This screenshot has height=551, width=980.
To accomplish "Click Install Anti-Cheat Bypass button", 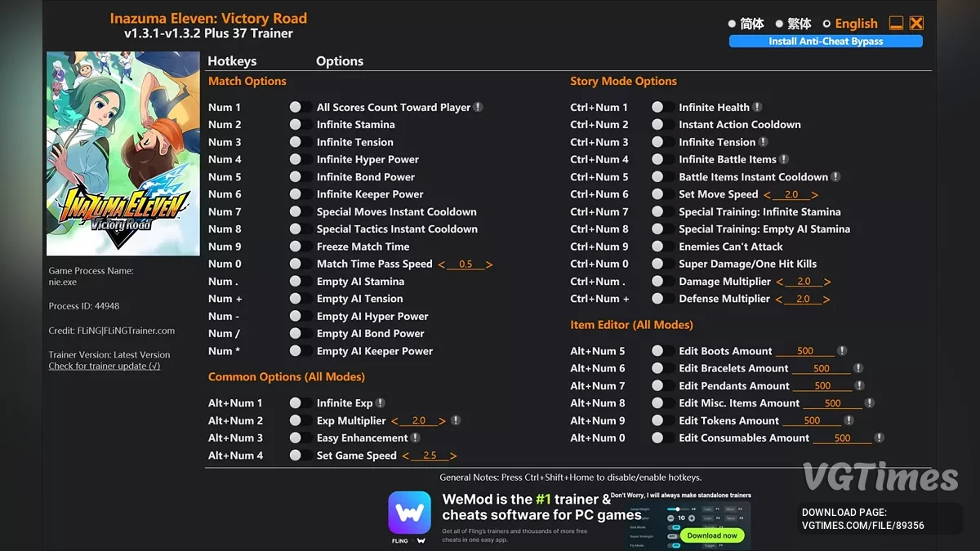I will (x=826, y=41).
